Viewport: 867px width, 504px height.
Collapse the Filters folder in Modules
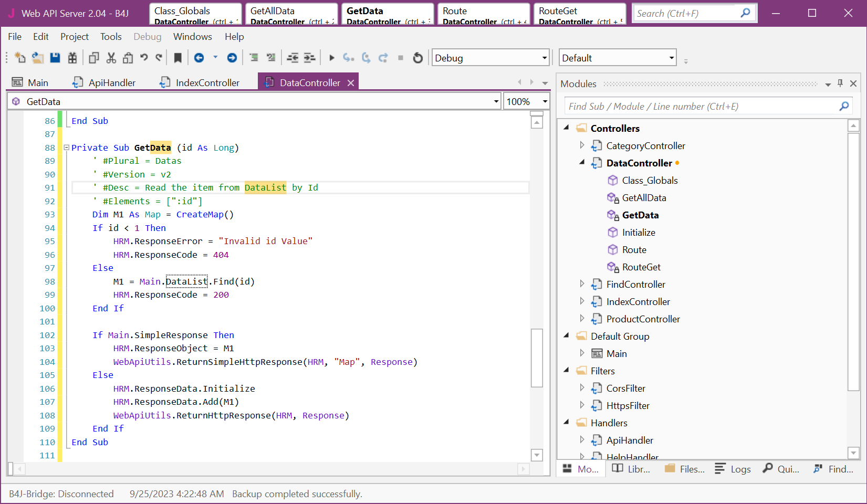point(567,371)
